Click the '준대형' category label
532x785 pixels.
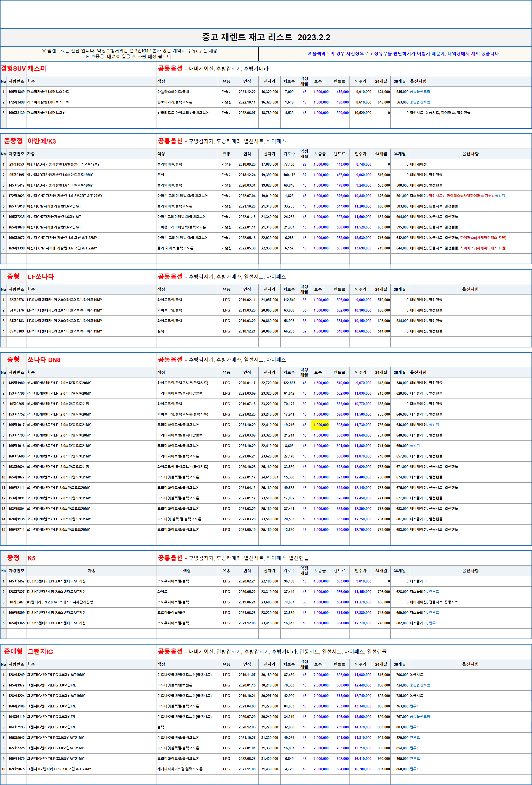(13, 651)
